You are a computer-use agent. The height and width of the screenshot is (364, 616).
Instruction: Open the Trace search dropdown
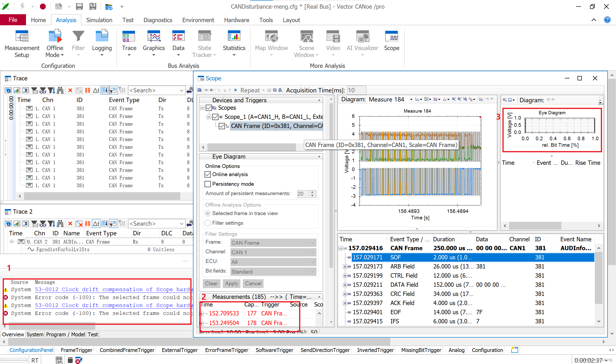181,90
